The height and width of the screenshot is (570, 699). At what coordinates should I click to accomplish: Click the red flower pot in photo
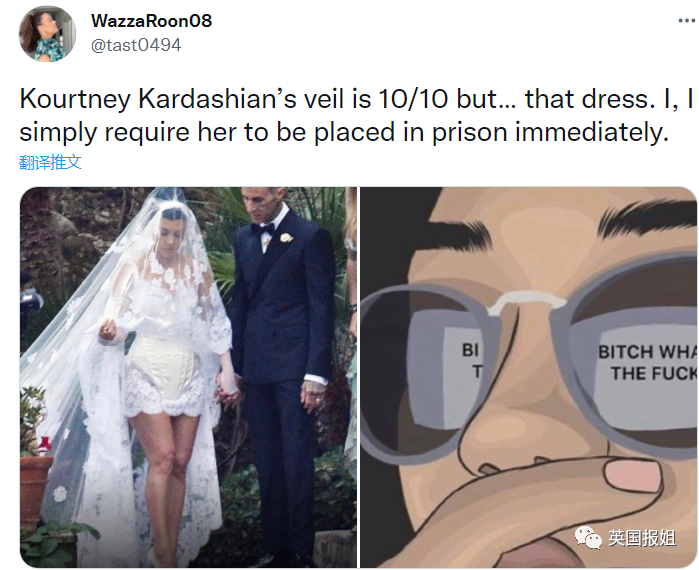[x=35, y=487]
